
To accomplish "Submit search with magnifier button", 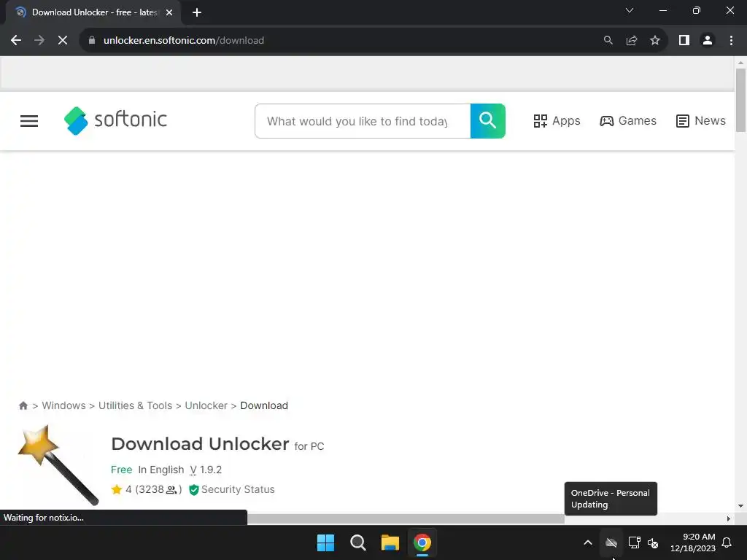I will 488,121.
